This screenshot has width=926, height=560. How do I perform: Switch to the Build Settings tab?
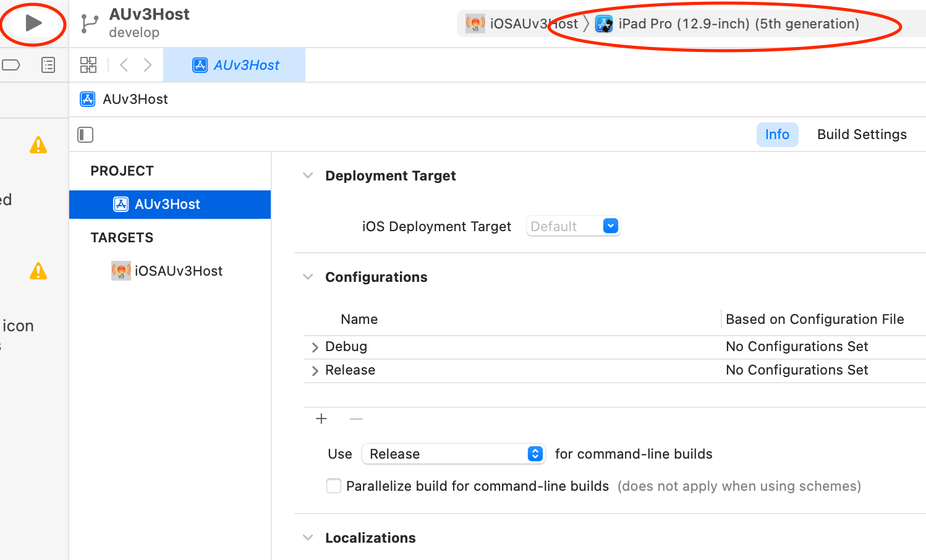(862, 135)
